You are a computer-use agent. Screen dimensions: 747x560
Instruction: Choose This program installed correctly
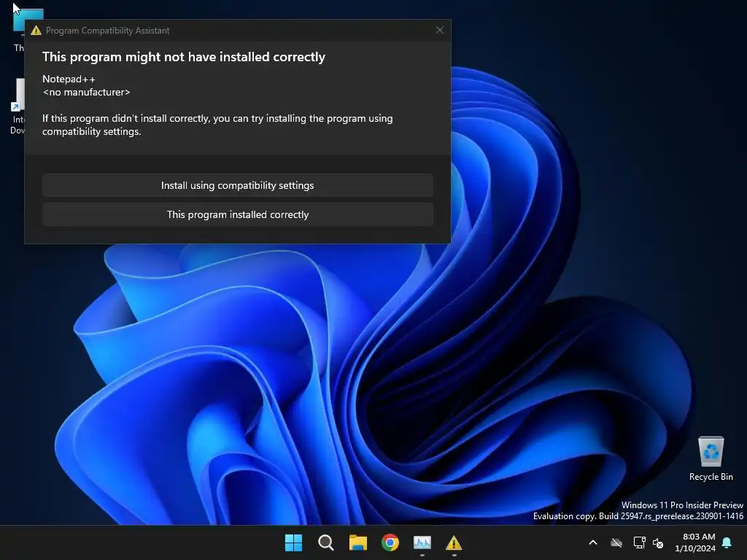tap(237, 215)
